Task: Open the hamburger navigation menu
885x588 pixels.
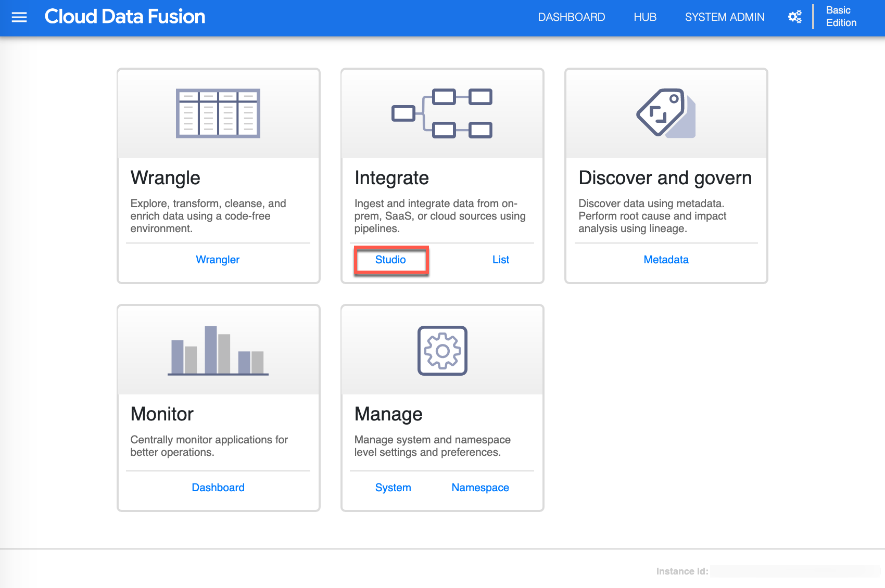Action: 19,17
